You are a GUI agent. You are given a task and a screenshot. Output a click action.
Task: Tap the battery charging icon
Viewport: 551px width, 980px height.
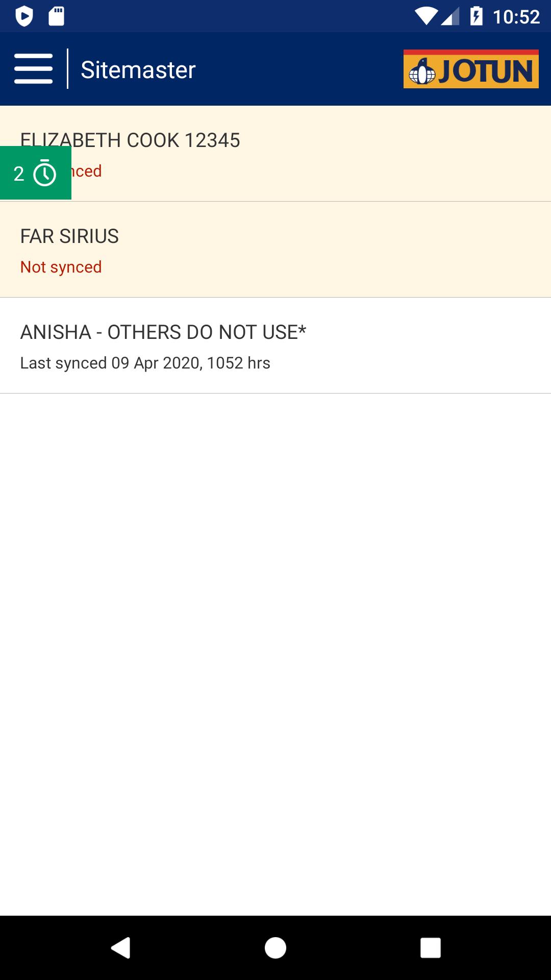476,16
